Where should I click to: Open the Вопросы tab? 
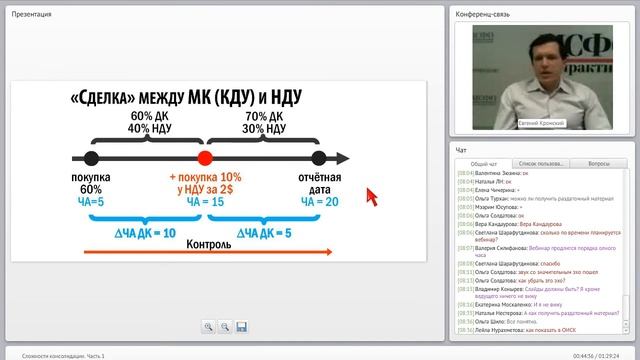click(x=598, y=163)
